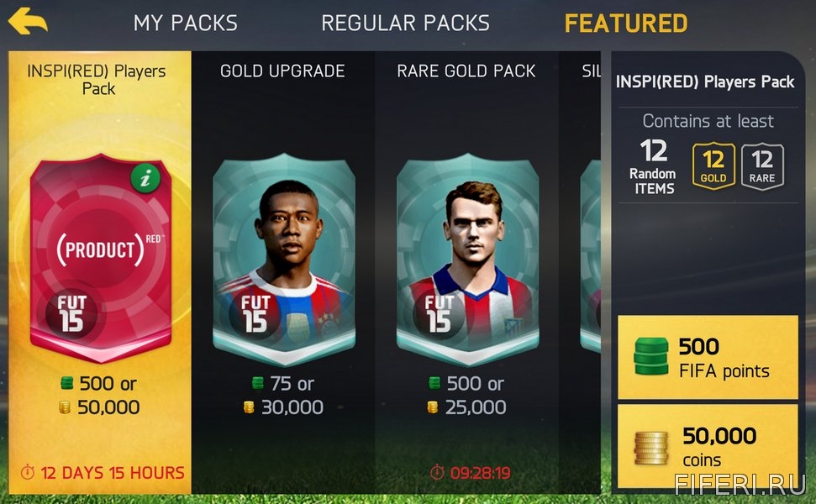Click the gold coins stack icon
Image resolution: width=816 pixels, height=504 pixels.
point(651,448)
